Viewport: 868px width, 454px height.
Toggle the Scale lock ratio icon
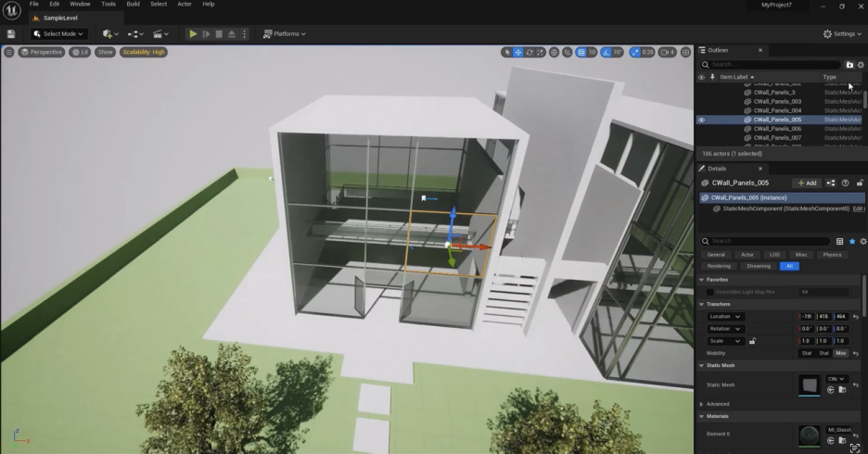[x=752, y=341]
